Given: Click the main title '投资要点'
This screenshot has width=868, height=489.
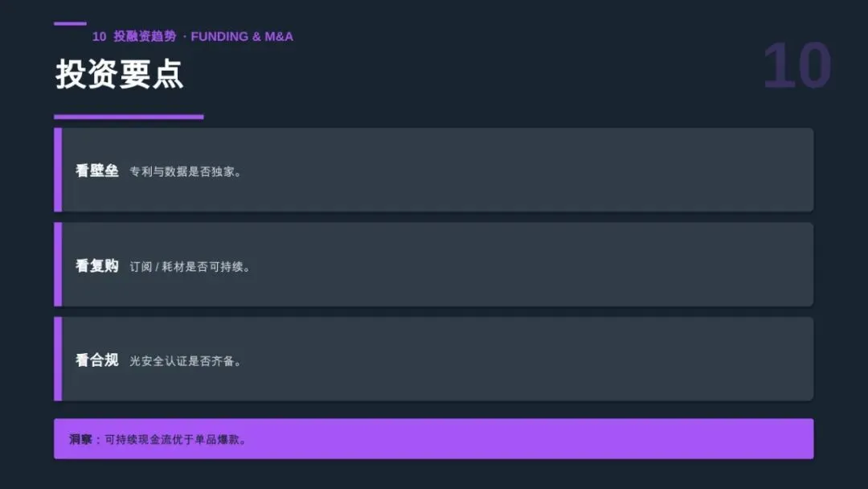Looking at the screenshot, I should [119, 74].
